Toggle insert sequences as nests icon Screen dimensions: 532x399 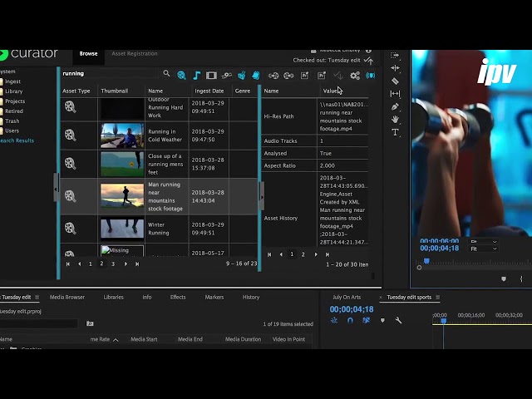[x=334, y=320]
